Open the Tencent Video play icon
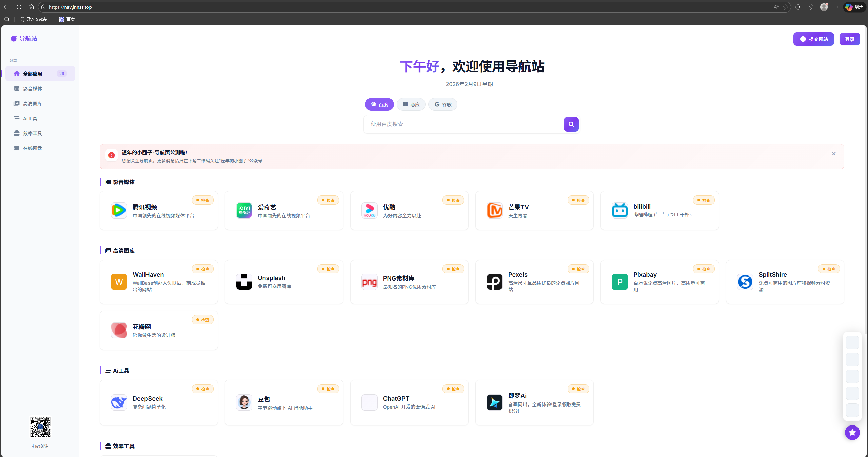The width and height of the screenshot is (868, 457). [x=119, y=210]
